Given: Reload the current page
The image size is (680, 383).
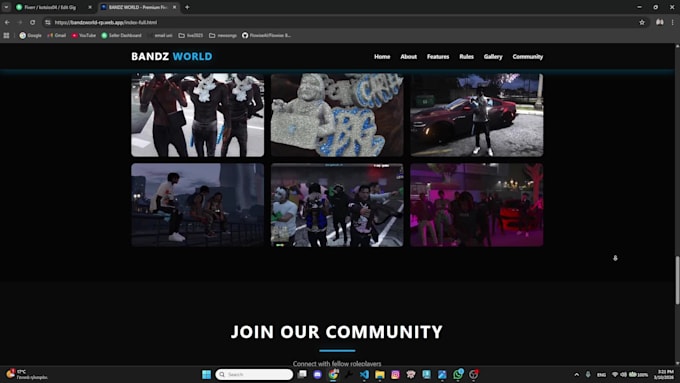Looking at the screenshot, I should (x=33, y=22).
